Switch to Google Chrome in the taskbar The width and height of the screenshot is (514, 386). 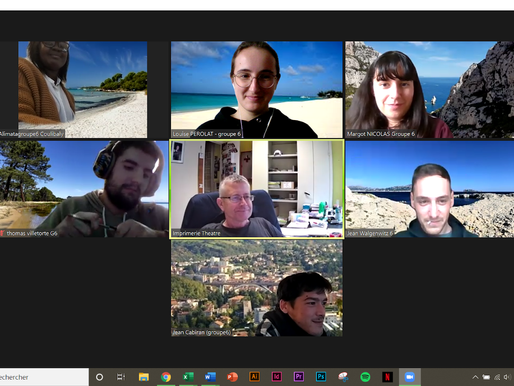(x=166, y=377)
